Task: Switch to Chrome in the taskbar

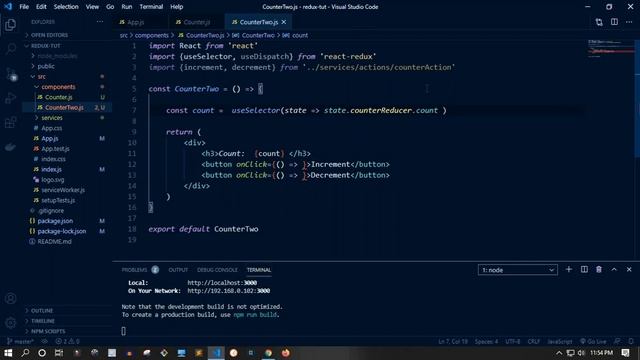Action: coord(268,353)
